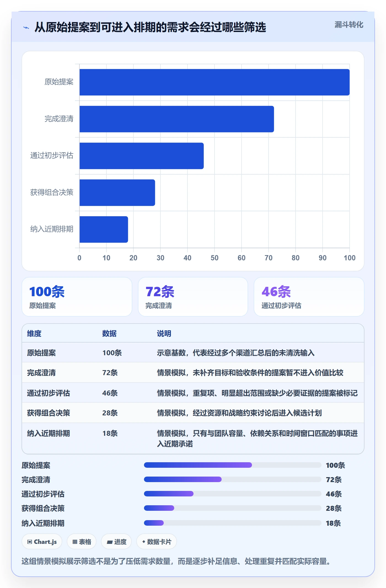The image size is (386, 588).
Task: Select the 进度 tag chip
Action: (x=116, y=542)
